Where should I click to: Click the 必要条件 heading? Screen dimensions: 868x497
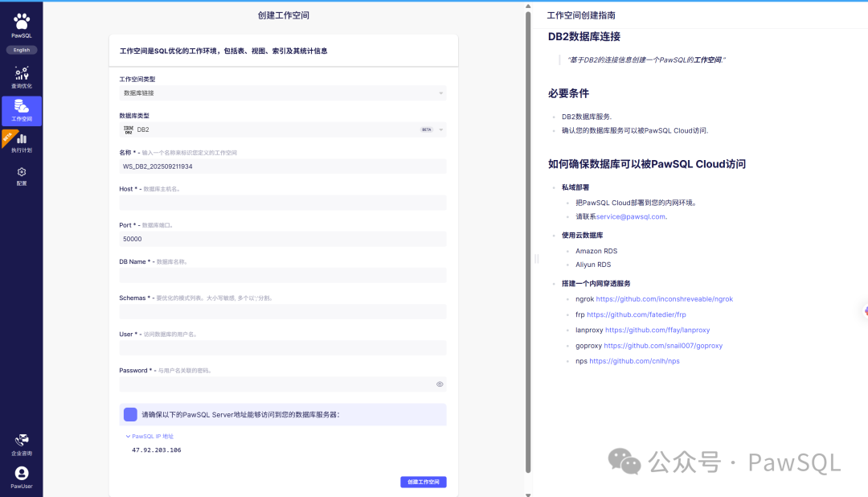tap(568, 93)
